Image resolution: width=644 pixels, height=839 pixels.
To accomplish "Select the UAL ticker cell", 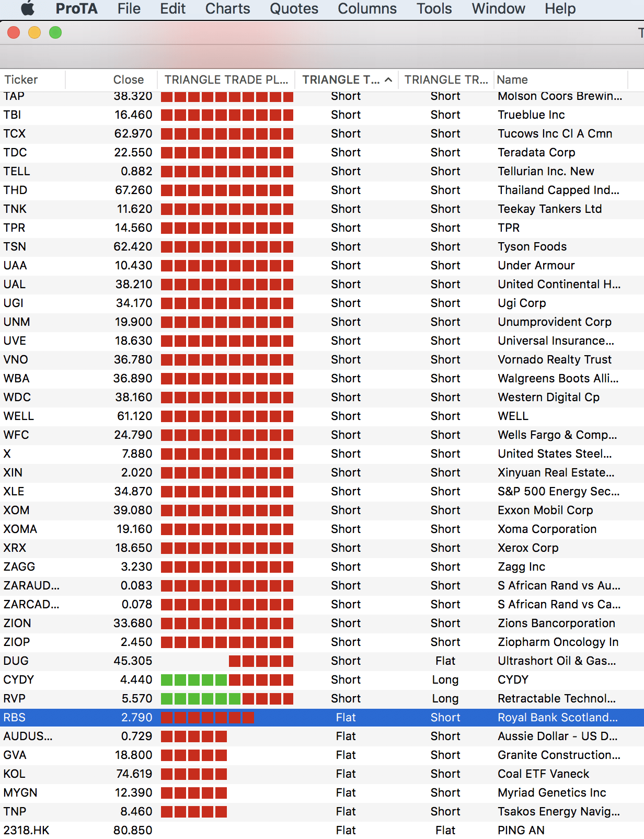I will click(x=14, y=285).
